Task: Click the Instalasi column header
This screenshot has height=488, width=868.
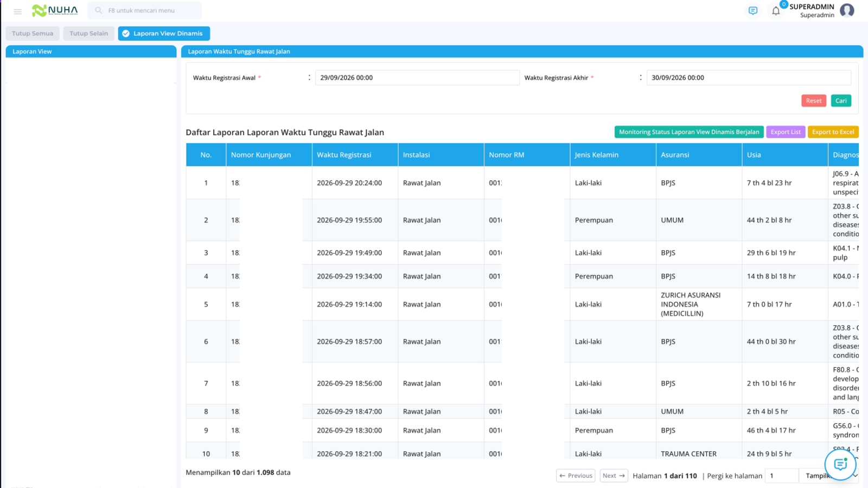Action: click(441, 155)
